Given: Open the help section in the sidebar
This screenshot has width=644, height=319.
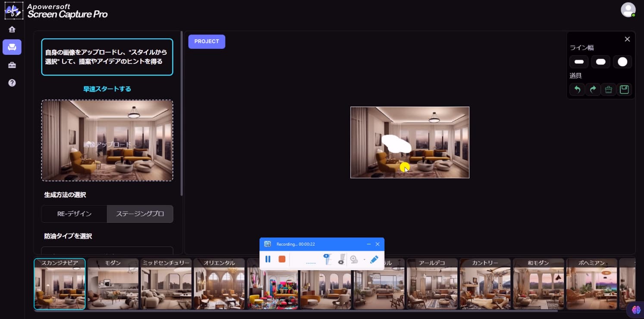Looking at the screenshot, I should click(x=12, y=82).
